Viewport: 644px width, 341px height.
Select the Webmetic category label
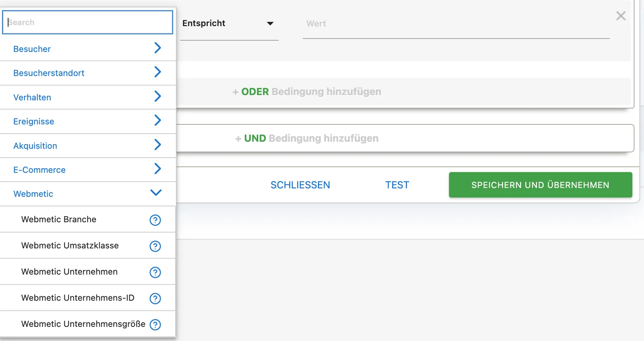coord(33,194)
